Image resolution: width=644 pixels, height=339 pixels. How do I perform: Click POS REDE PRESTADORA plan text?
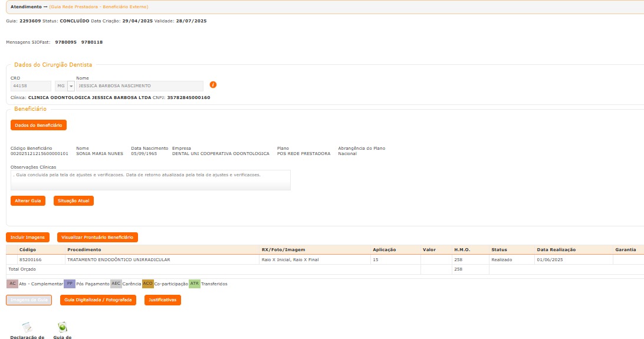(x=304, y=153)
